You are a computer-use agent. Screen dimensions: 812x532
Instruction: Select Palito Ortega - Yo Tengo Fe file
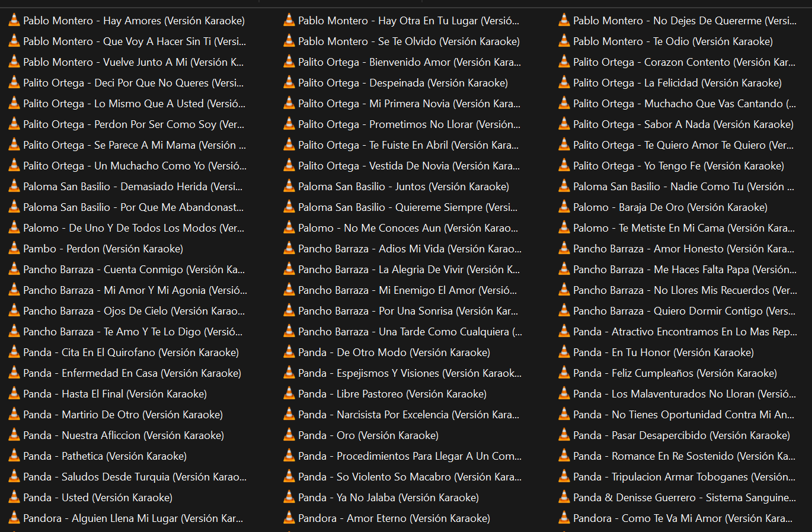(x=678, y=166)
